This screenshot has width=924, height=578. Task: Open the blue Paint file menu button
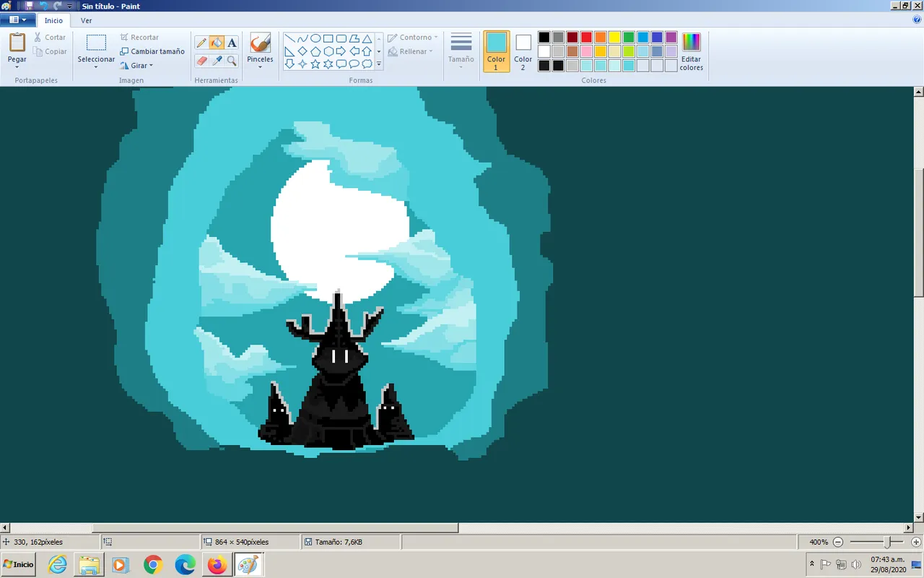click(x=17, y=20)
